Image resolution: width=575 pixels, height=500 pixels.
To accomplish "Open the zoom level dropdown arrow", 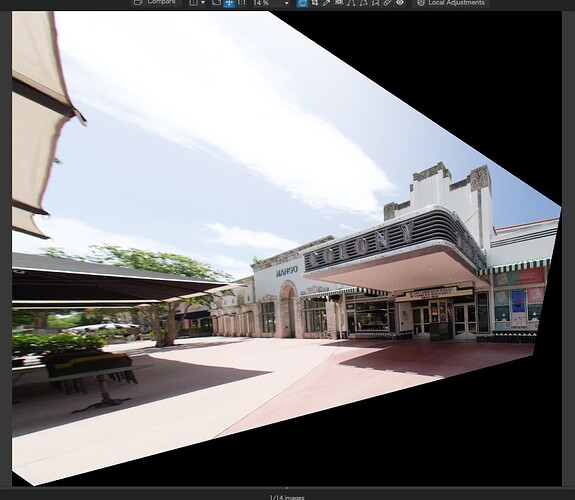I will pyautogui.click(x=287, y=3).
